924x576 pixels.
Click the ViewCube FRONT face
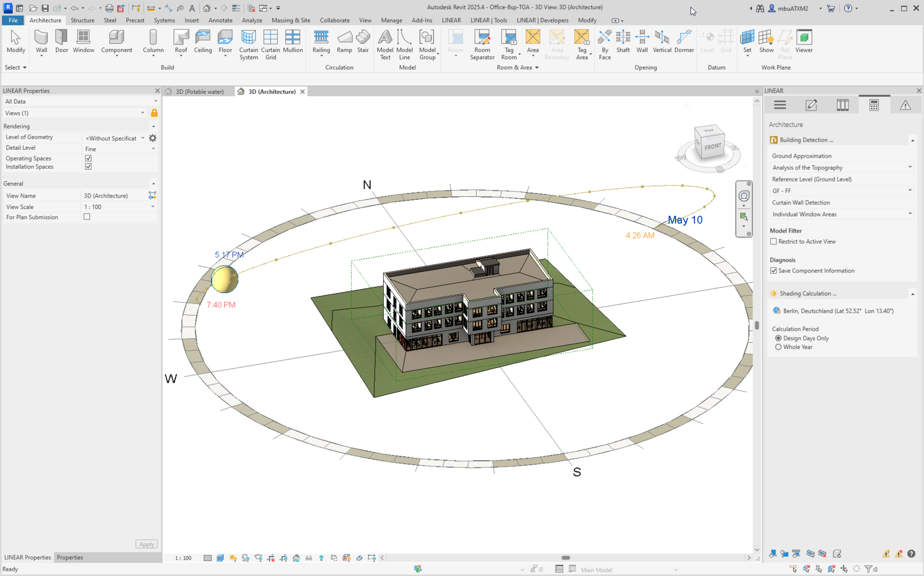click(712, 146)
